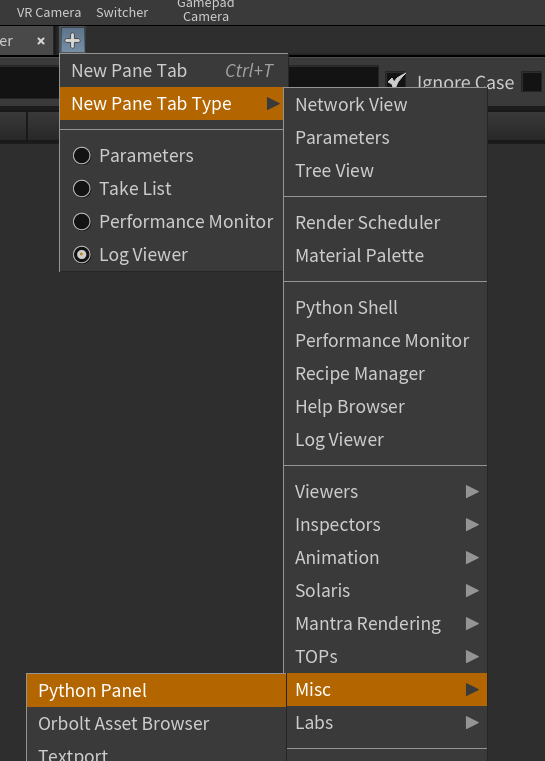Open Python Shell pane type
The height and width of the screenshot is (761, 545).
386,308
